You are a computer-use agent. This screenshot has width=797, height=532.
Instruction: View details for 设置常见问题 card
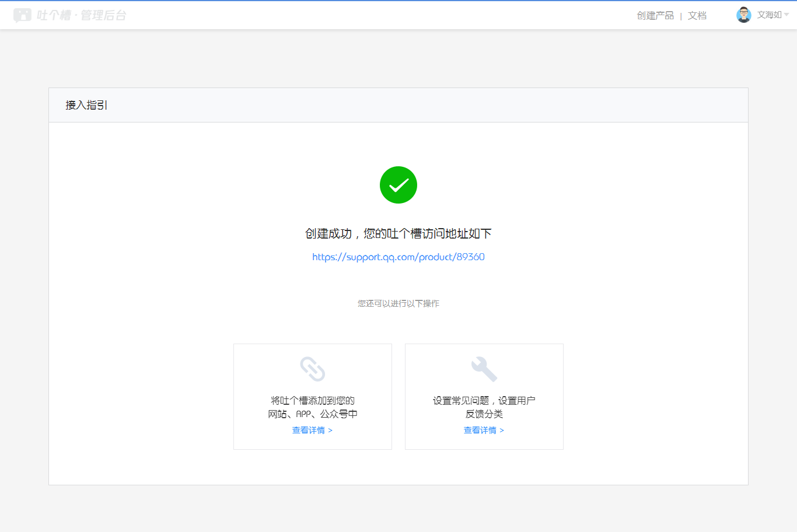(484, 430)
